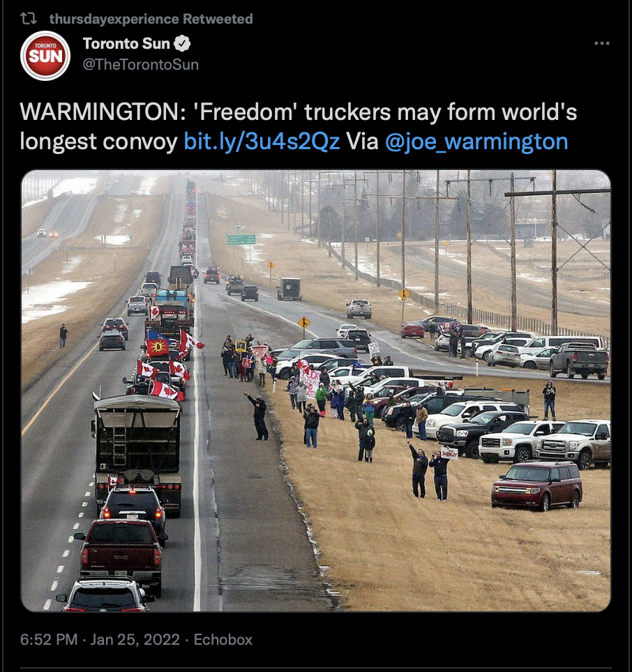
Task: Click the red flag with yellow sun
Action: [x=158, y=346]
